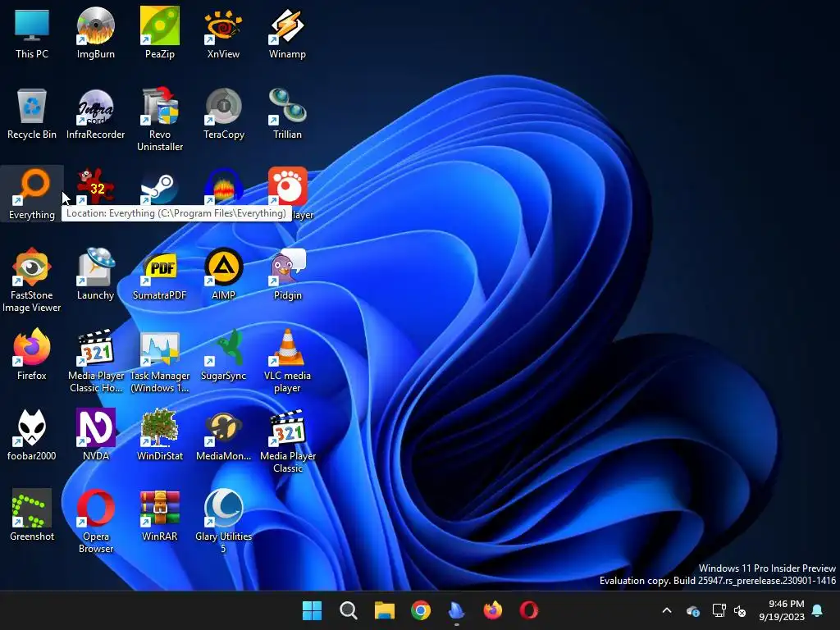Select the blue headphones waveform icon
This screenshot has width=840, height=630.
tap(223, 186)
